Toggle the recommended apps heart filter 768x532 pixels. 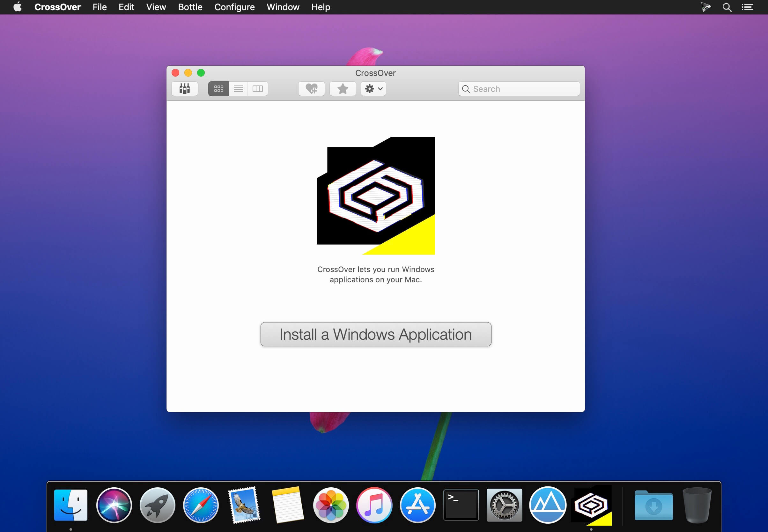click(310, 89)
